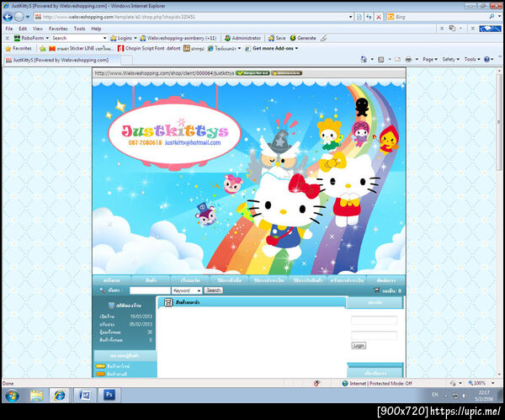Click the shopping cart icon
The width and height of the screenshot is (505, 420).
[x=376, y=290]
